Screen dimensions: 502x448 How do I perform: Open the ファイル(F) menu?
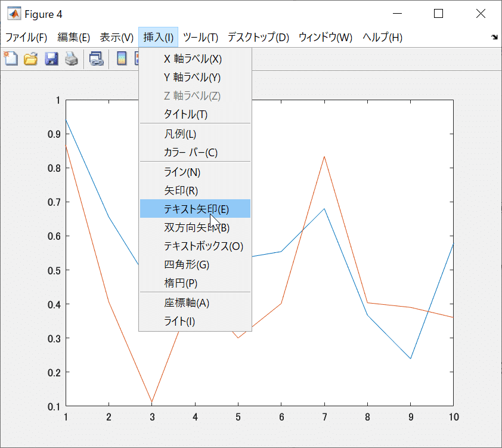click(23, 36)
